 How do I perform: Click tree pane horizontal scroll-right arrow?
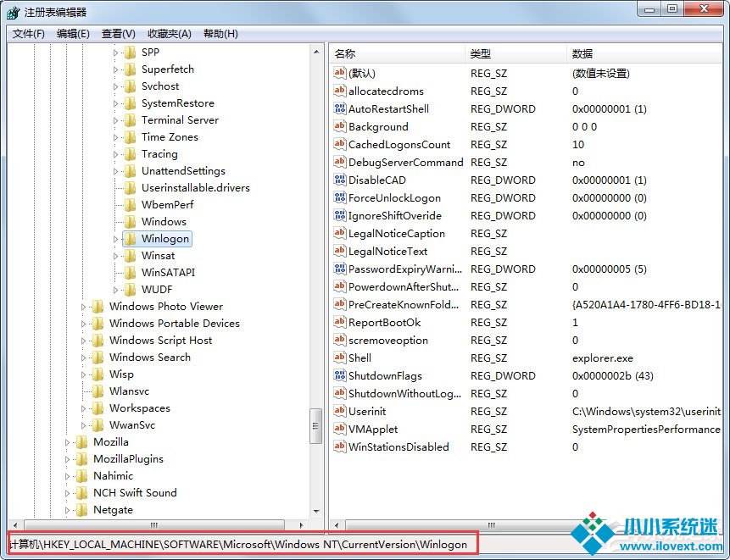point(301,525)
